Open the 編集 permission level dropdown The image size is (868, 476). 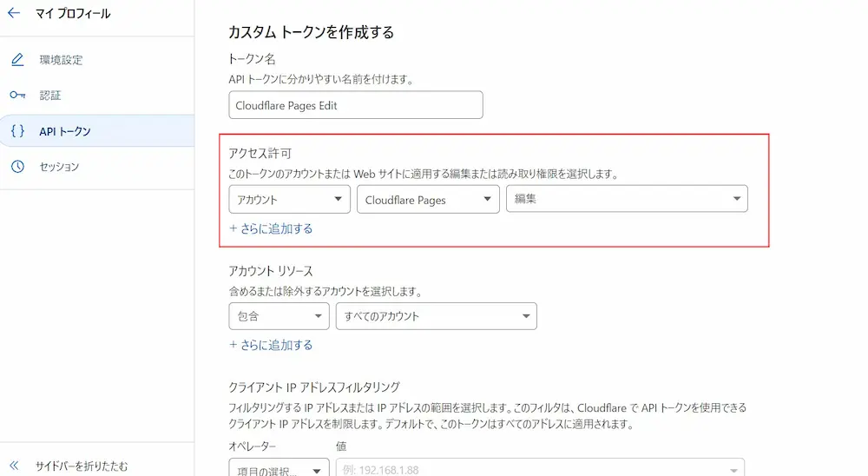click(x=627, y=200)
